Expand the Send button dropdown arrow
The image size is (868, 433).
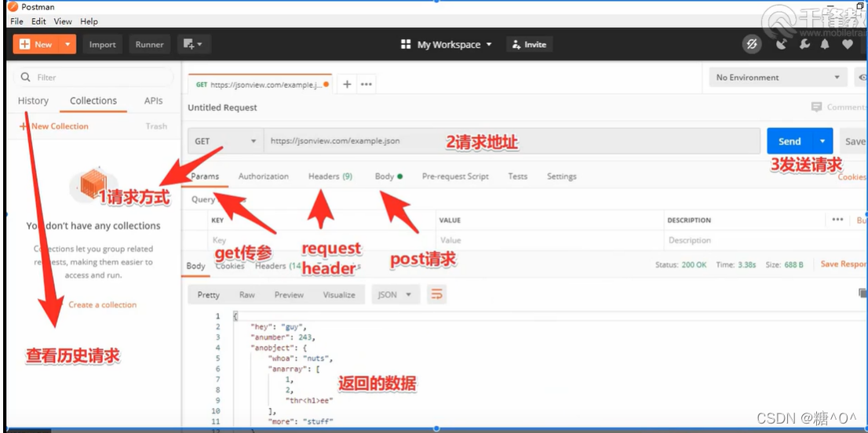click(822, 141)
